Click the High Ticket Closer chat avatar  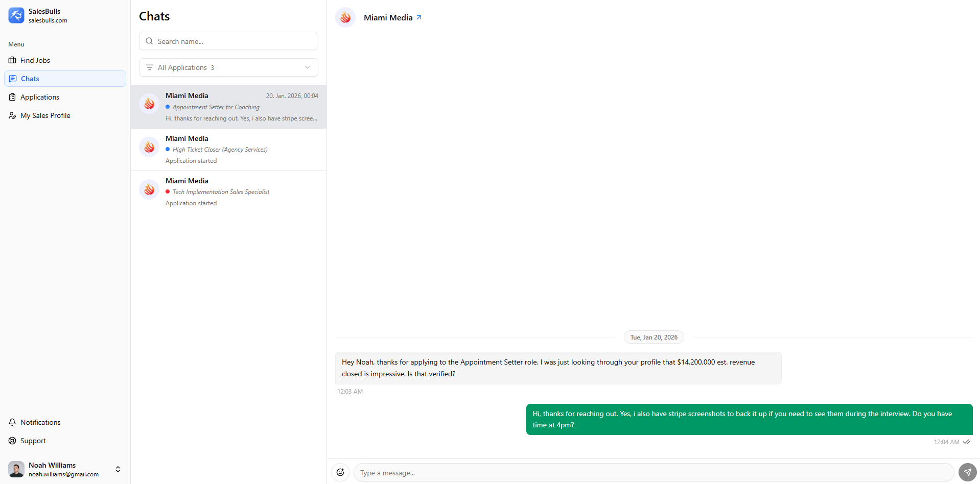pyautogui.click(x=149, y=147)
